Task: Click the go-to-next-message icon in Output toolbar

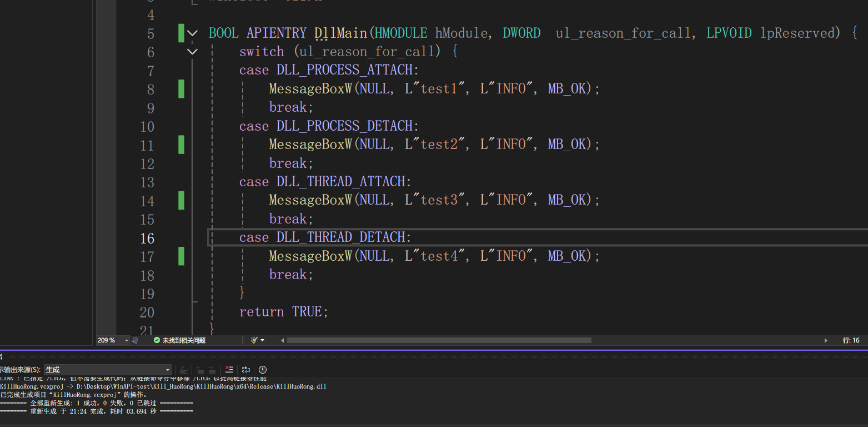Action: click(x=211, y=370)
